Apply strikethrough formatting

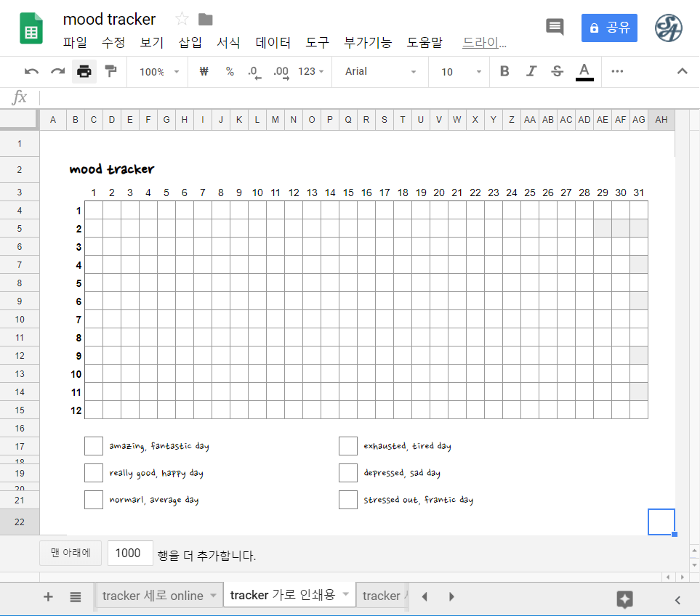[557, 71]
